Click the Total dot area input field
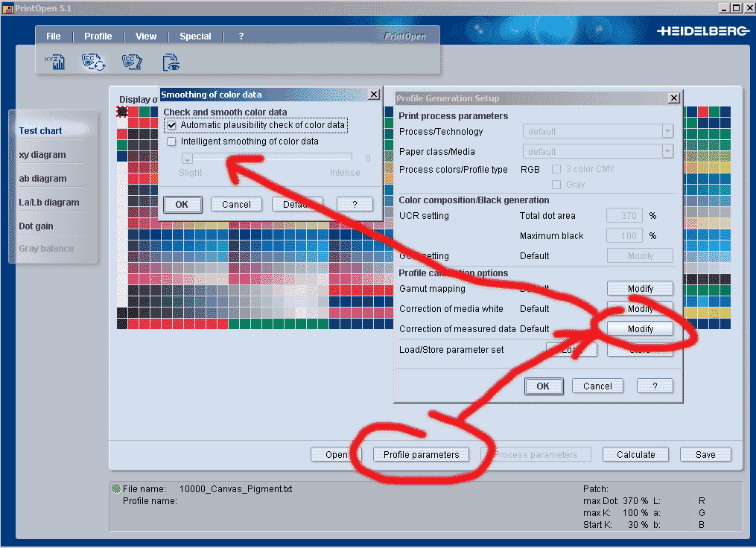The width and height of the screenshot is (756, 548). [624, 215]
